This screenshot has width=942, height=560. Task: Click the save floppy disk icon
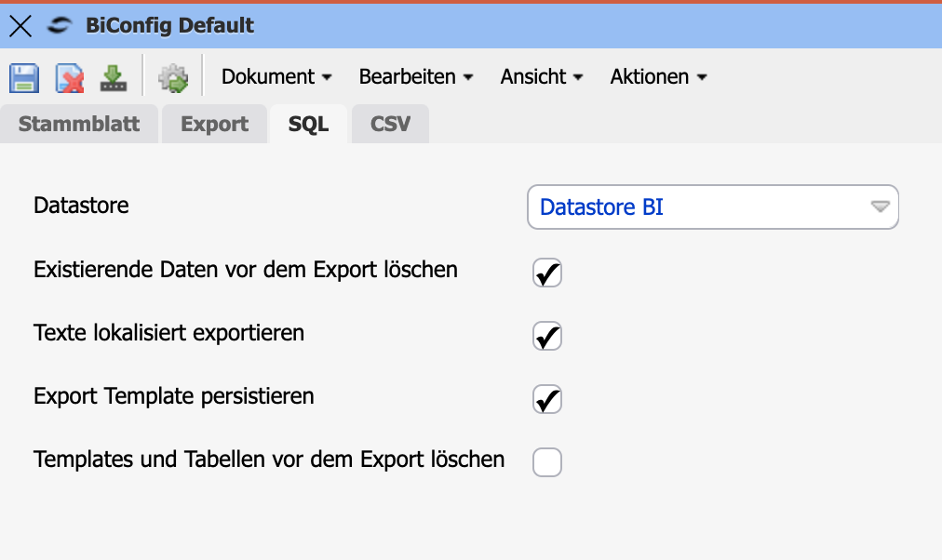pos(23,78)
